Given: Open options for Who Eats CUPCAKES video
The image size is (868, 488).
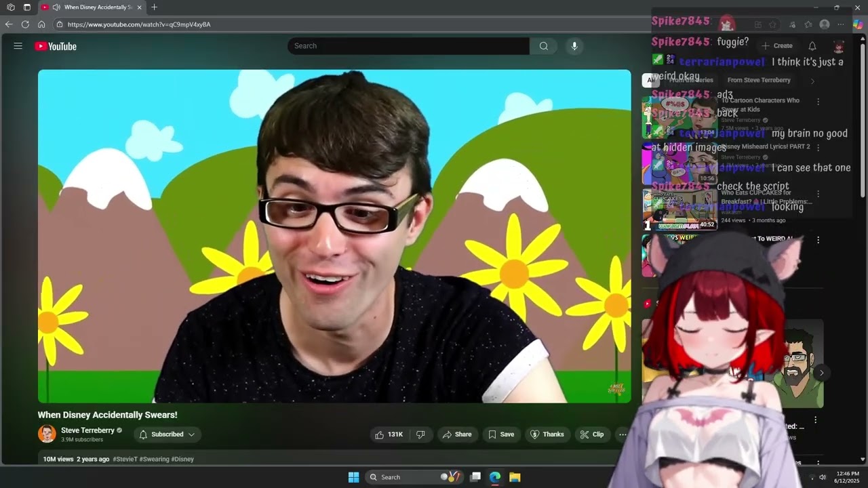Looking at the screenshot, I should tap(818, 194).
